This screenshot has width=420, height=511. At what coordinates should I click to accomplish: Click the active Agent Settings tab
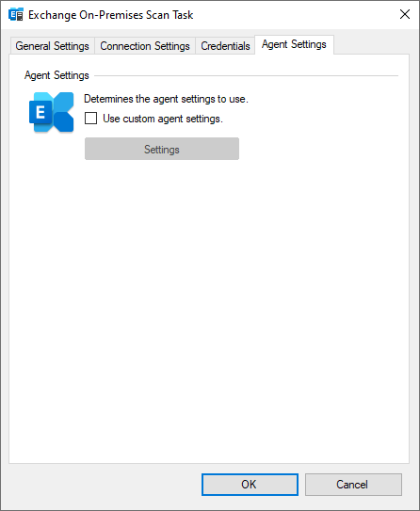point(294,44)
